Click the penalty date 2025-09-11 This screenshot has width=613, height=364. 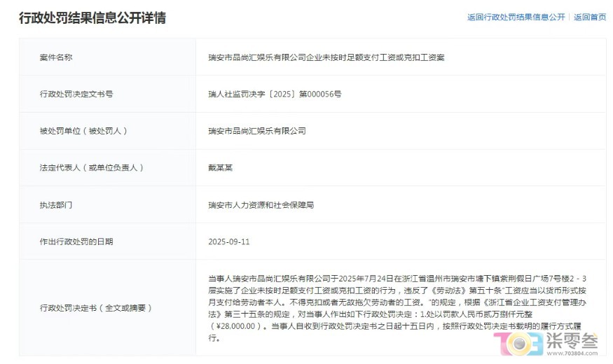(x=229, y=241)
